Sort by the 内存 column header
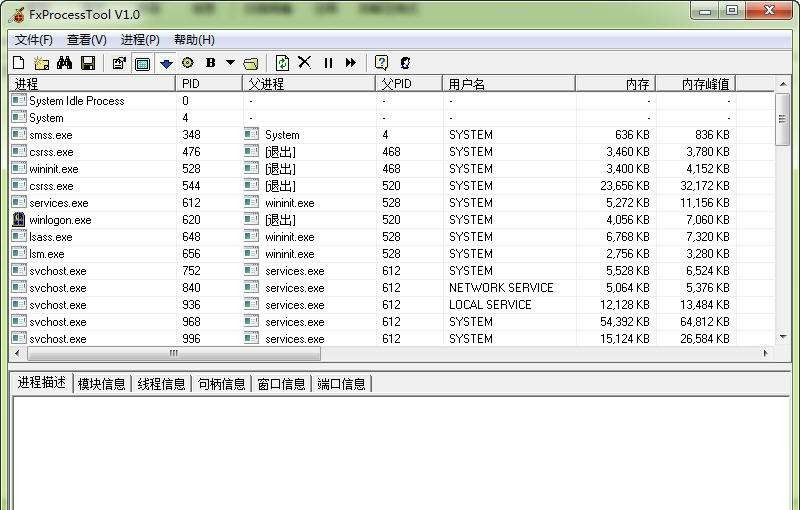 615,84
